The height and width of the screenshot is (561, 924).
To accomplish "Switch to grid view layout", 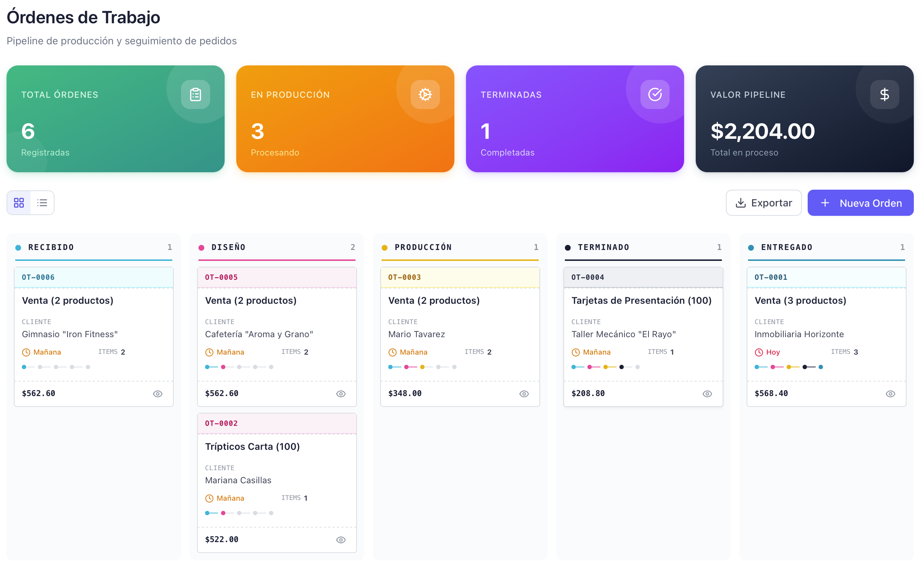I will point(19,203).
